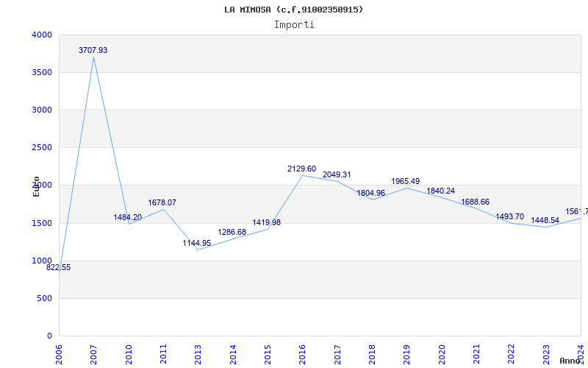Select the 822.55 data label
The image size is (588, 368).
tap(59, 267)
